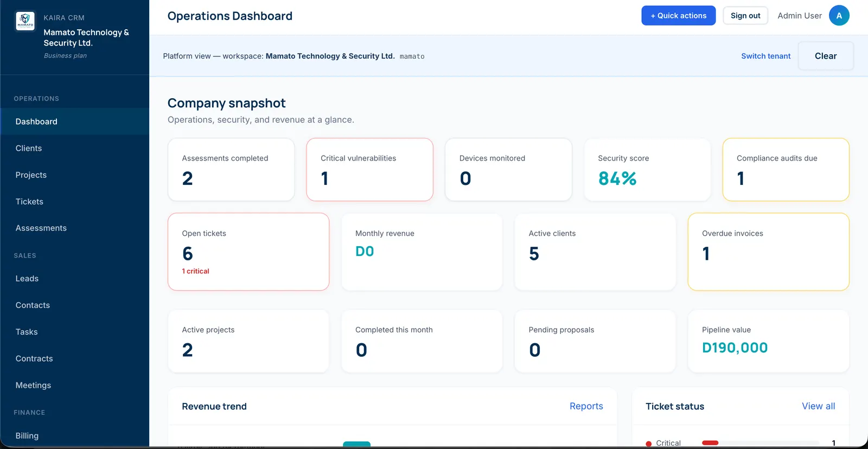View all tickets in Ticket status
The height and width of the screenshot is (449, 868).
pyautogui.click(x=818, y=406)
